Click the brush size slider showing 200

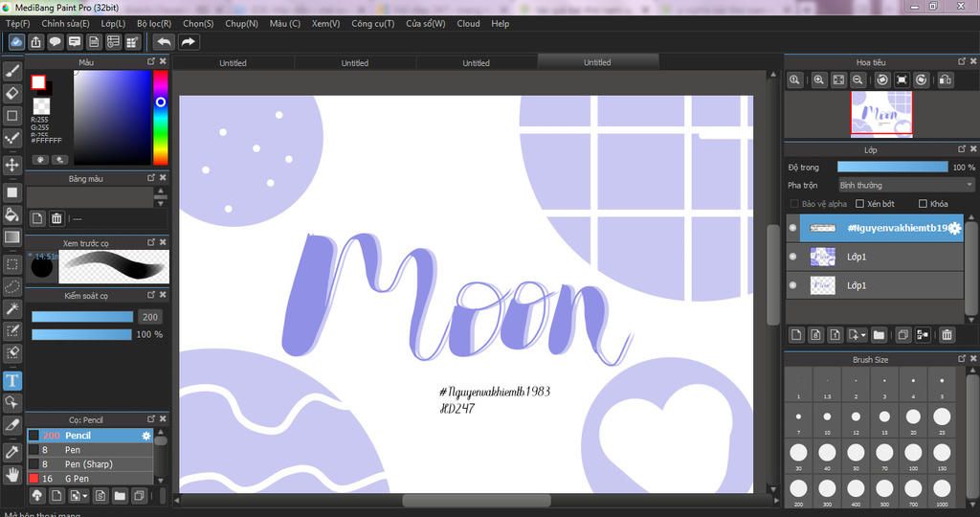pyautogui.click(x=82, y=317)
